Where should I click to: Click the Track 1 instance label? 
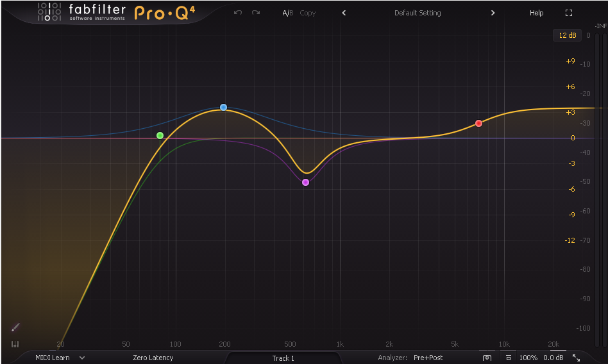pos(283,358)
